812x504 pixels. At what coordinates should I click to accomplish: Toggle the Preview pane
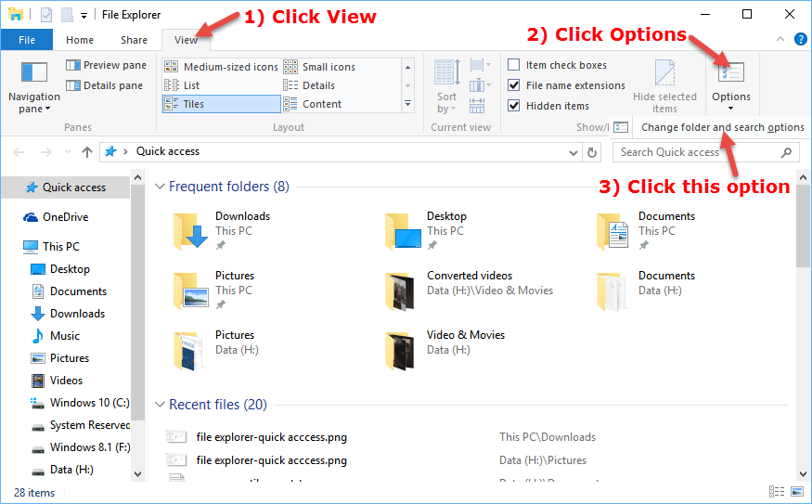point(106,65)
